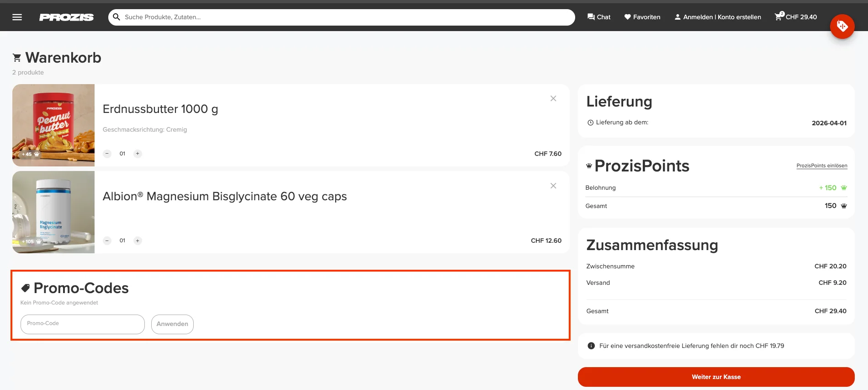Click the summary Gesamt CHF 29.40 value
This screenshot has width=868, height=390.
tap(830, 311)
